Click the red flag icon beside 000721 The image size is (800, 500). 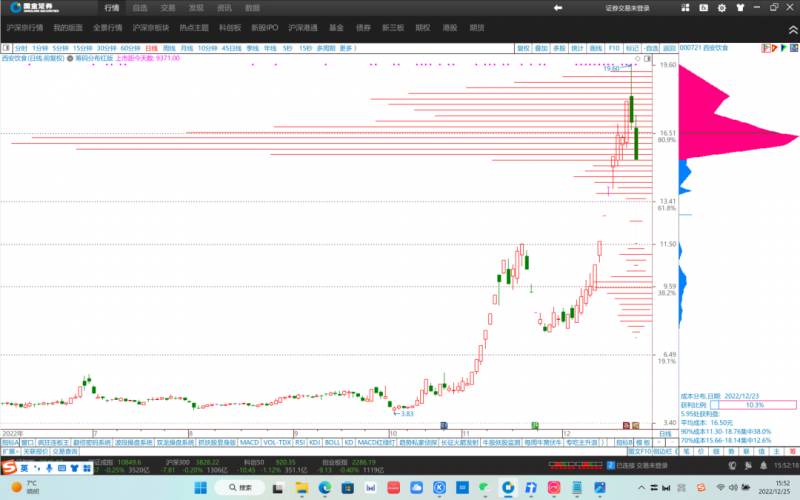766,48
